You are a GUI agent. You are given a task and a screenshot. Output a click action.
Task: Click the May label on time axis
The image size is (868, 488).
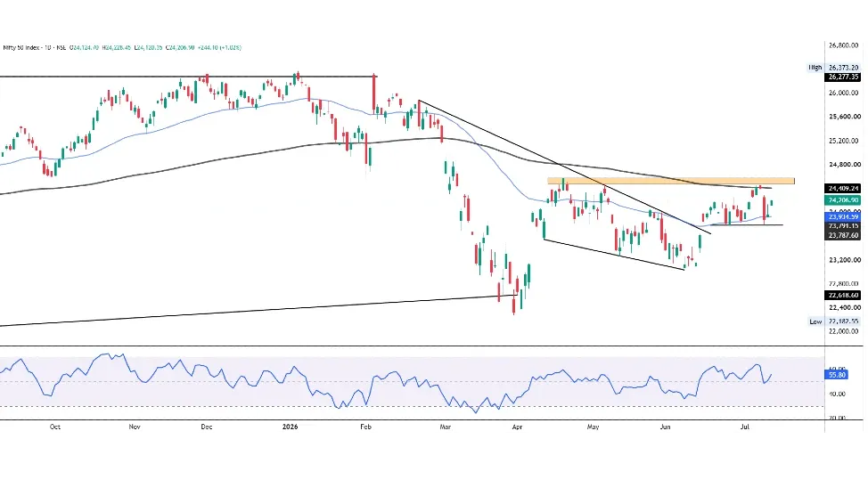point(593,427)
